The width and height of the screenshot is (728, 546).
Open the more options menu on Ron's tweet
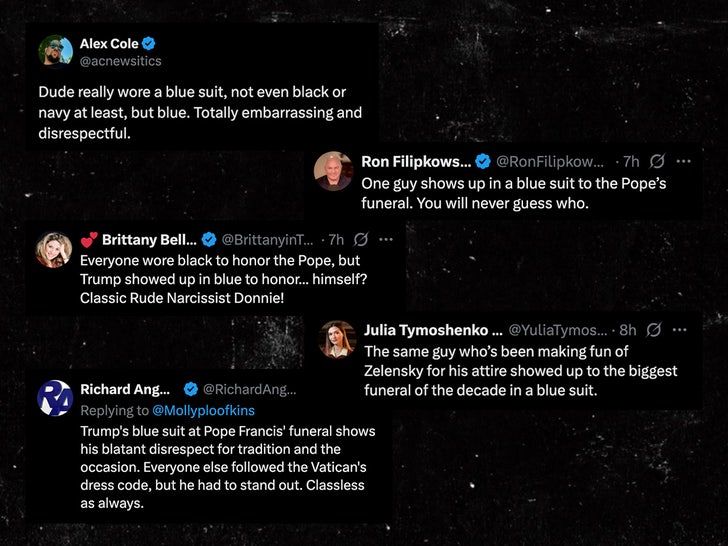click(x=683, y=161)
